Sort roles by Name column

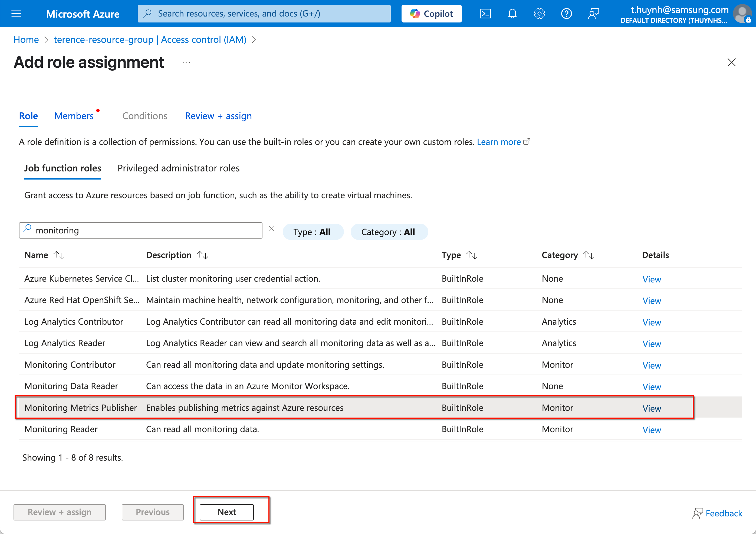coord(36,255)
